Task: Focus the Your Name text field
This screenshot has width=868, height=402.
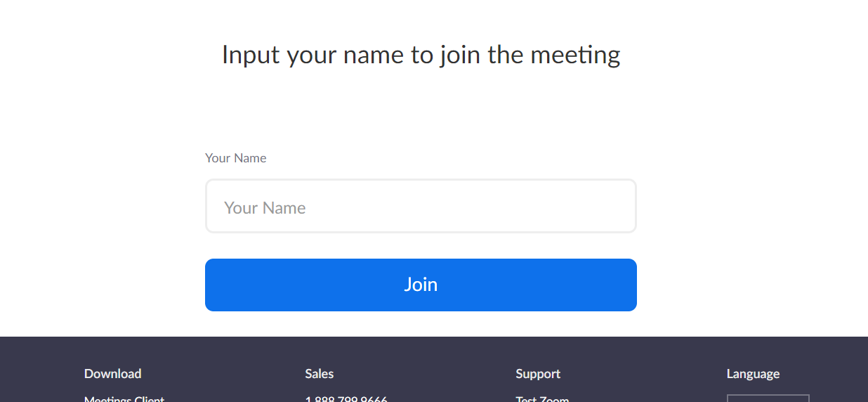Action: 421,206
